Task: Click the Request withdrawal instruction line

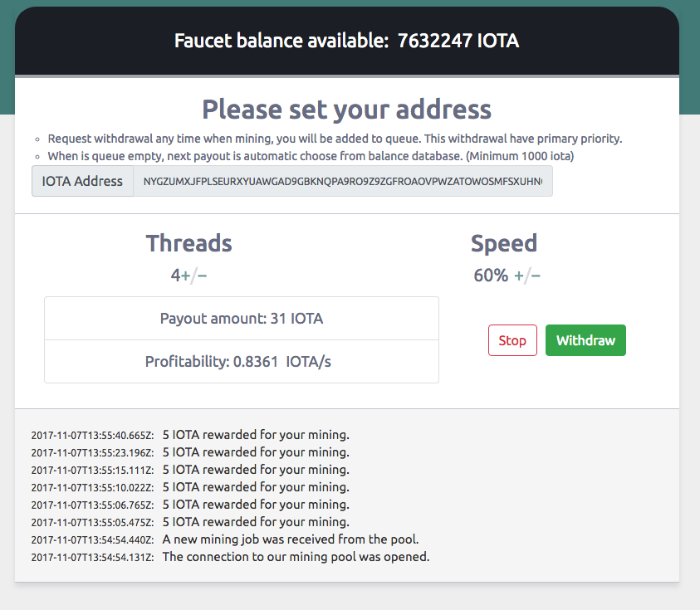Action: point(335,139)
